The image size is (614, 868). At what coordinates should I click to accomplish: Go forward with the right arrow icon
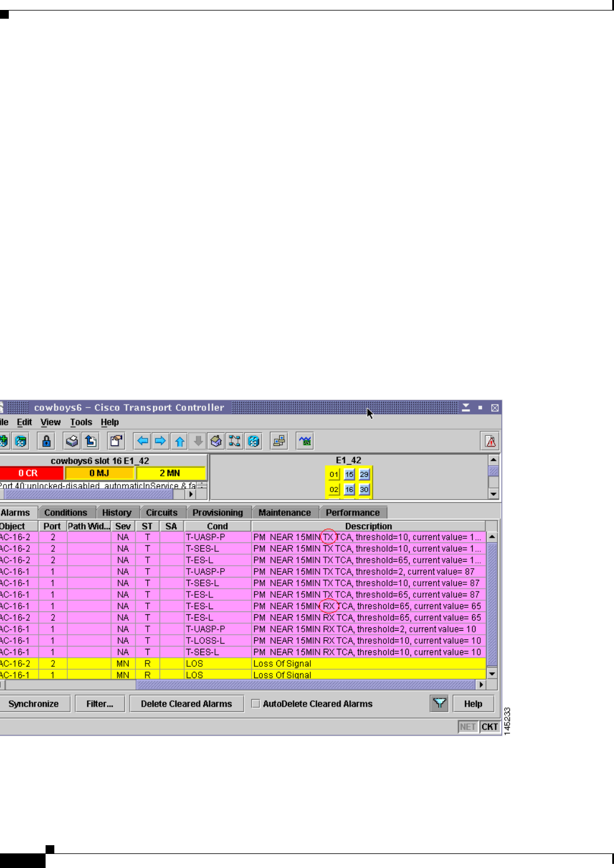click(161, 441)
